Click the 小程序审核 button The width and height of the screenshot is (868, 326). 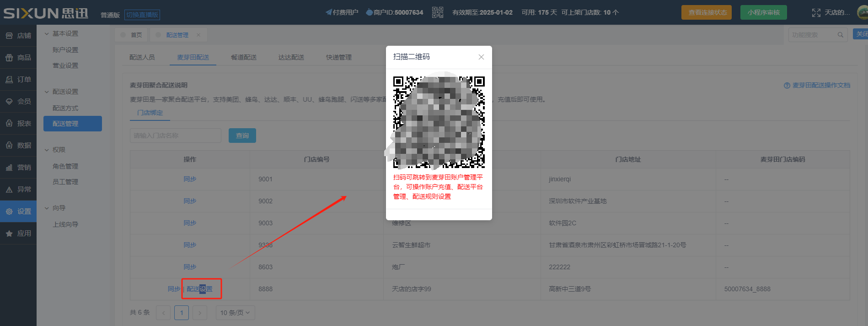pyautogui.click(x=764, y=12)
